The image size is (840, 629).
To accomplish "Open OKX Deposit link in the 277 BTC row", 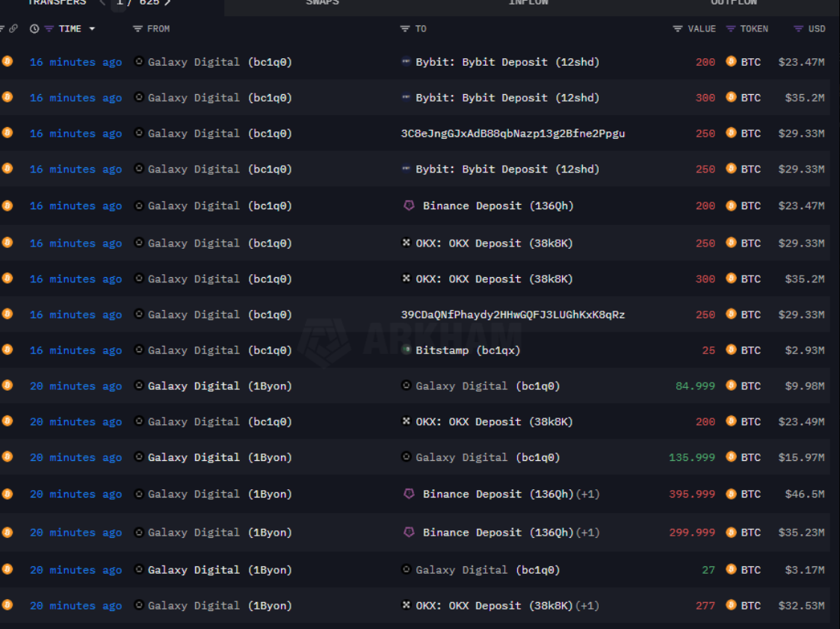I will tap(494, 605).
